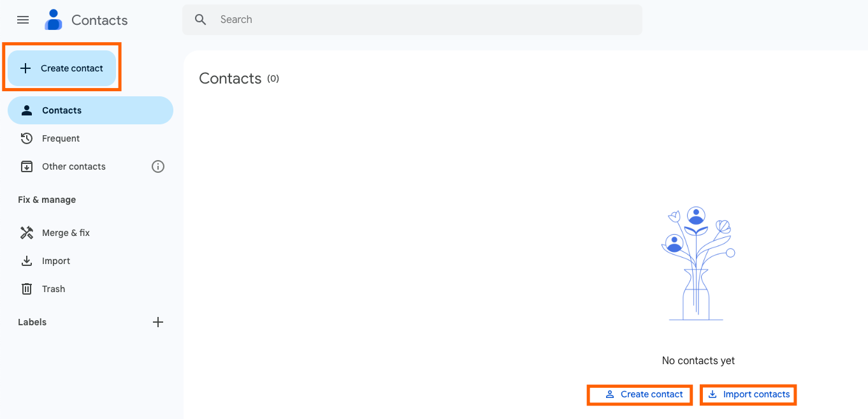Click the Import contacts link
The height and width of the screenshot is (419, 868).
749,394
